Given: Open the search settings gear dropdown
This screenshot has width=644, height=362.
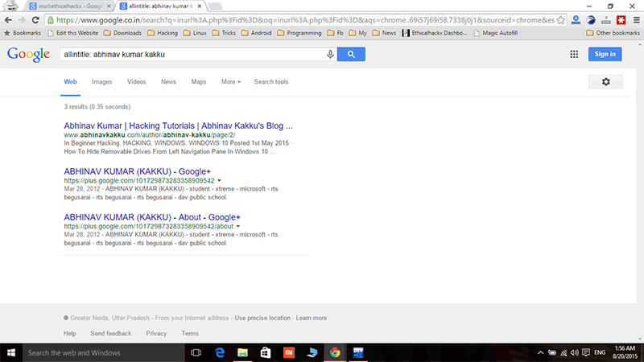Looking at the screenshot, I should click(x=605, y=82).
